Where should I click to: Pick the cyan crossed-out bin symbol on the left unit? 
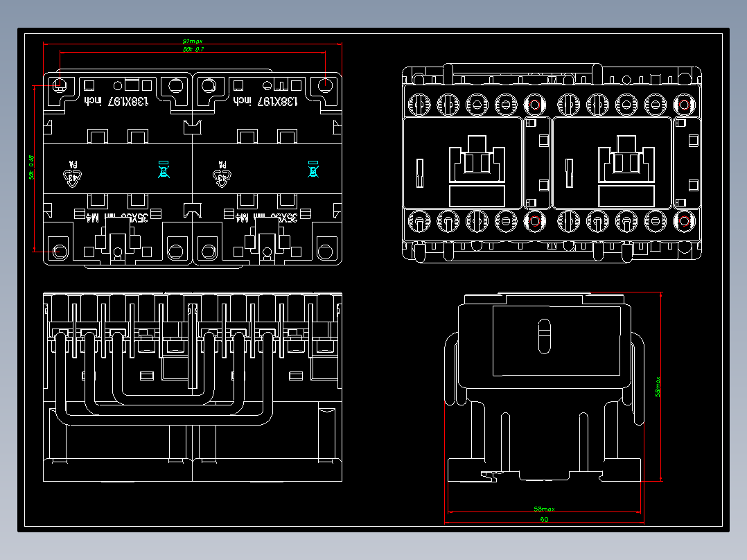coord(164,169)
